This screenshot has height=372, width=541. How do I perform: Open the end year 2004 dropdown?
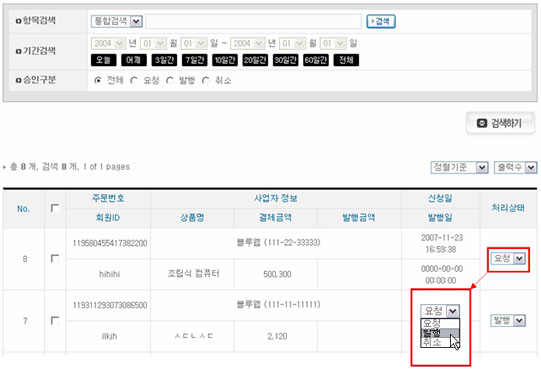point(248,43)
